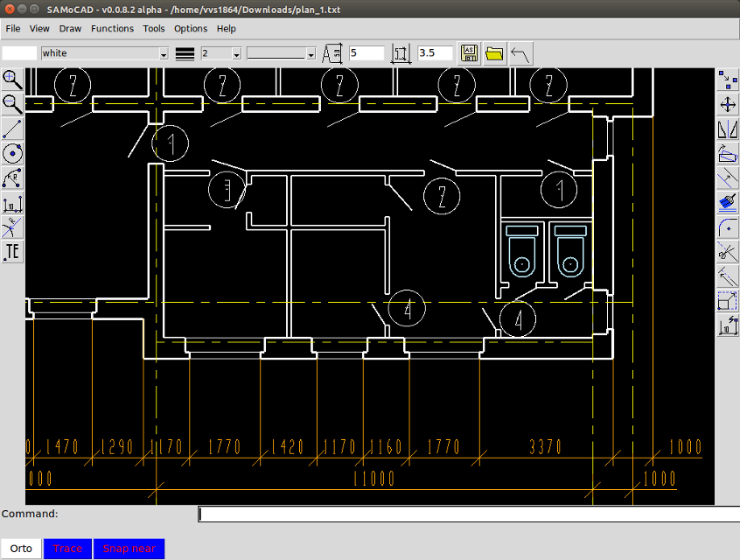Click the Copy objects tool icon

(727, 80)
